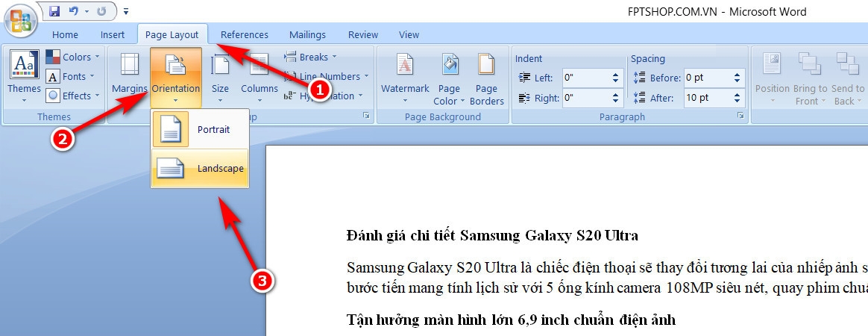Save document via Quick Access icon

point(54,11)
